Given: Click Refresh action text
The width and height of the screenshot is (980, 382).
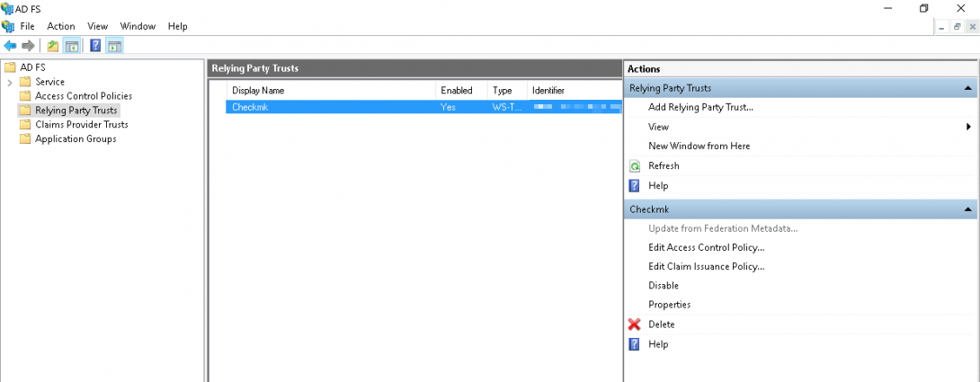Looking at the screenshot, I should pyautogui.click(x=664, y=165).
